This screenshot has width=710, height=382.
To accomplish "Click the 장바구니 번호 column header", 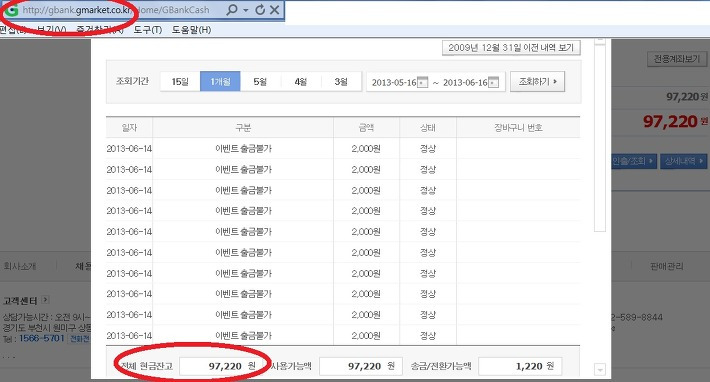I will pos(518,128).
